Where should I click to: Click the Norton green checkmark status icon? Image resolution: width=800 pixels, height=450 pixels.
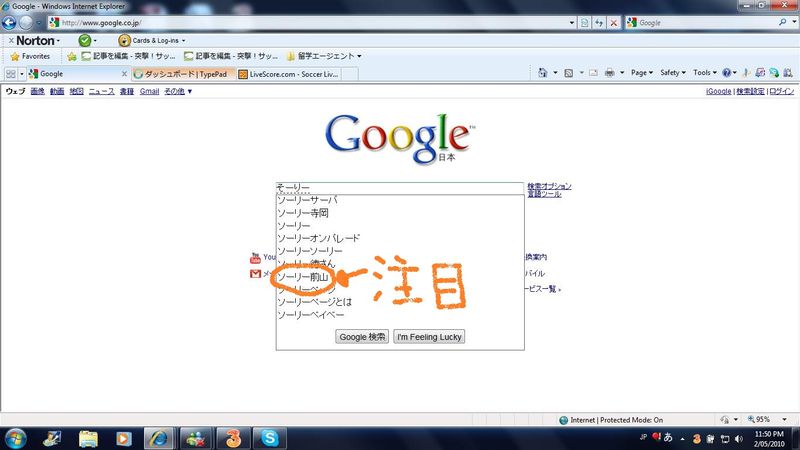(85, 40)
